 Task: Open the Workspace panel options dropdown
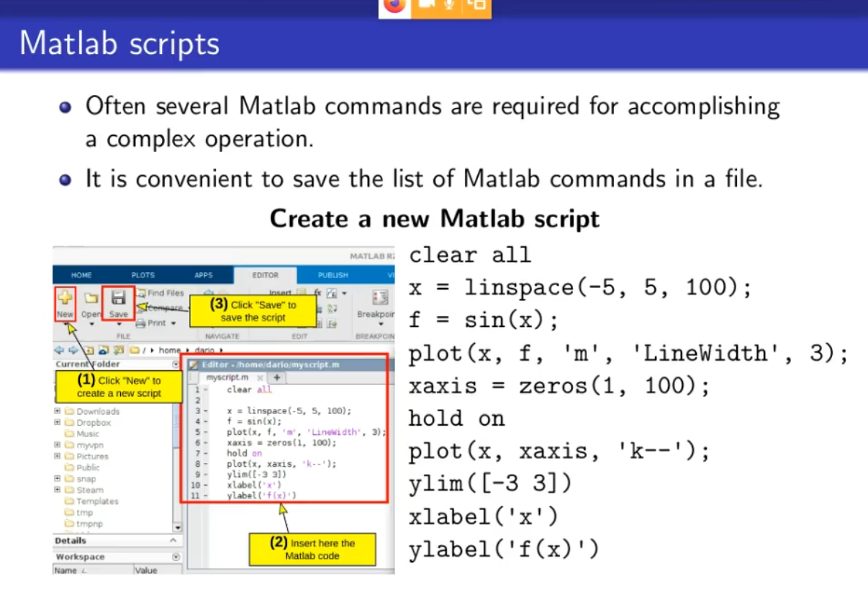(176, 557)
